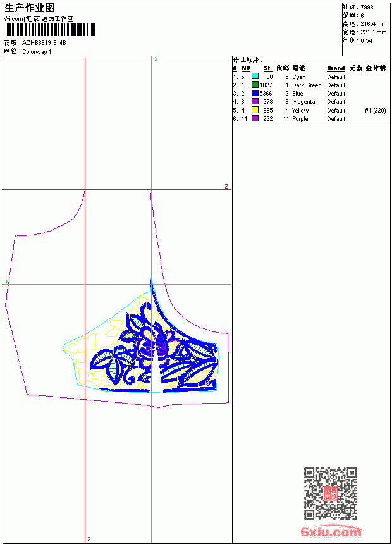Click the Yellow color swatch
This screenshot has height=544, width=392.
[x=255, y=110]
